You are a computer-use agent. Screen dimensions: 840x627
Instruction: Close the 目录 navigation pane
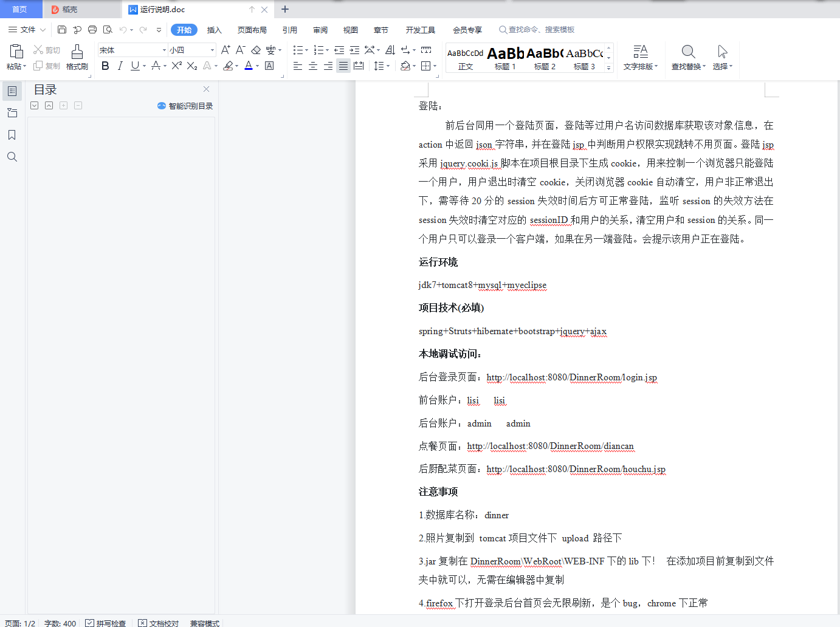pos(206,89)
